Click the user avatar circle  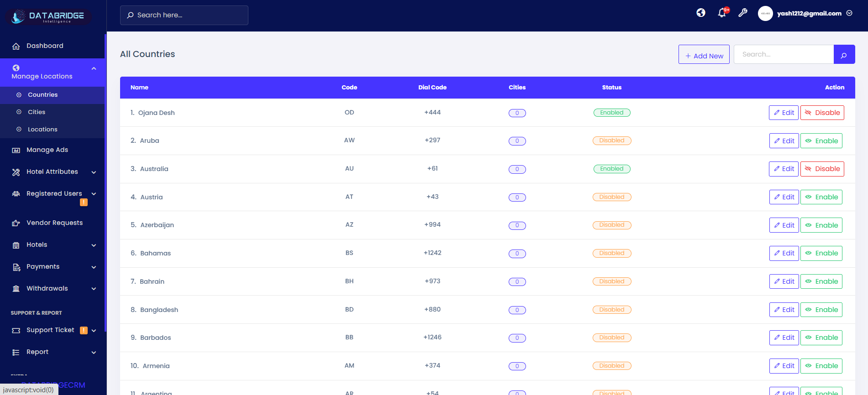(x=765, y=13)
